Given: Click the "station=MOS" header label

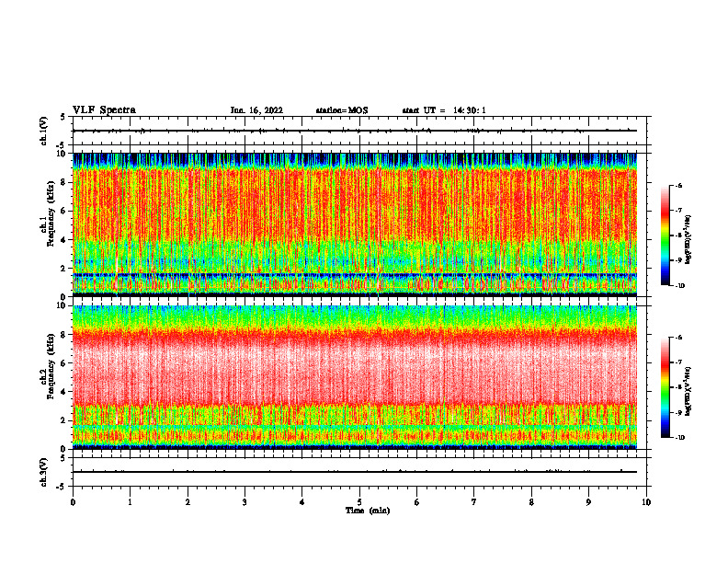Looking at the screenshot, I should click(342, 110).
